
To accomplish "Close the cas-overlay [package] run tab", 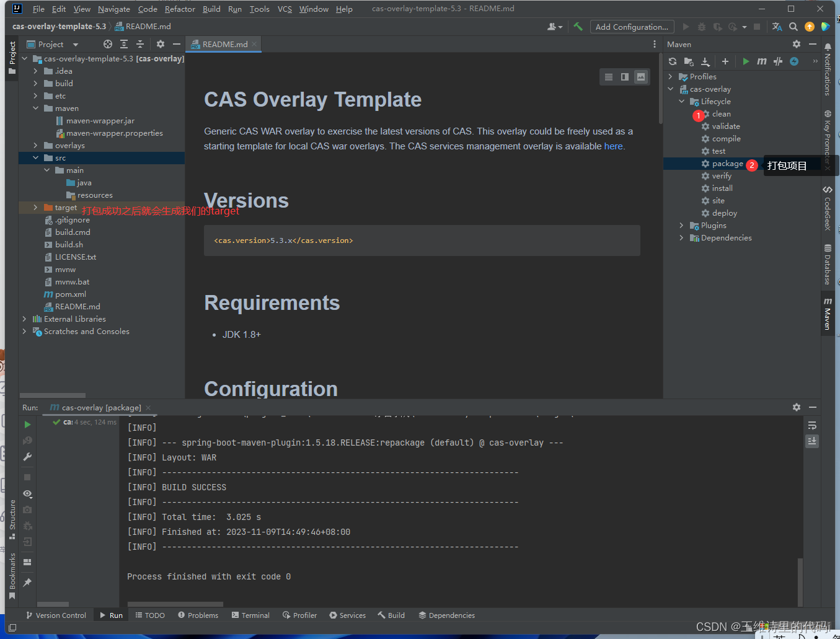I will (148, 408).
